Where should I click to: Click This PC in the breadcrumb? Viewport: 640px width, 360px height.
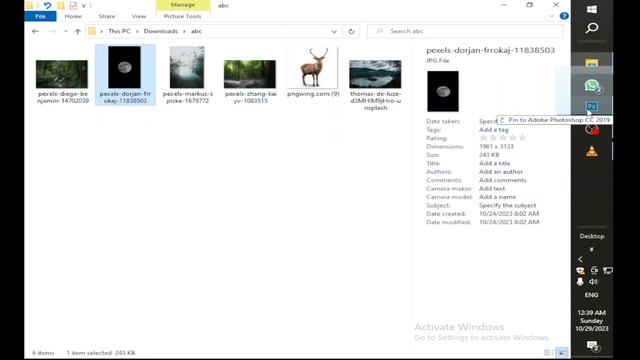click(x=119, y=31)
